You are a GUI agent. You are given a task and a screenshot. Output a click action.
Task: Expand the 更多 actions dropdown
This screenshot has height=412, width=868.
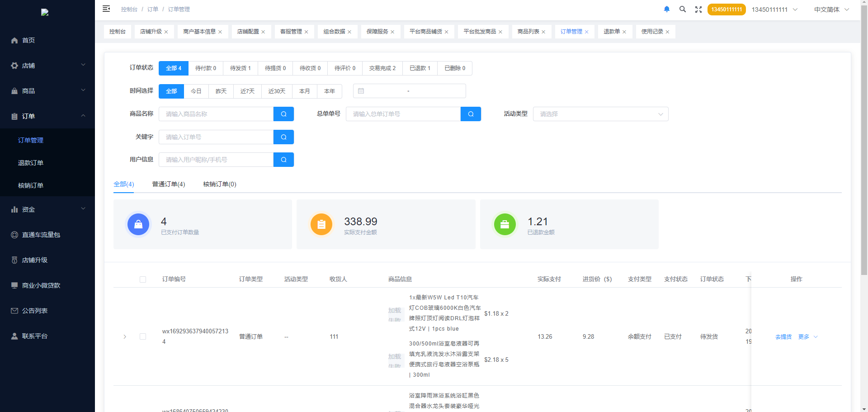(808, 336)
